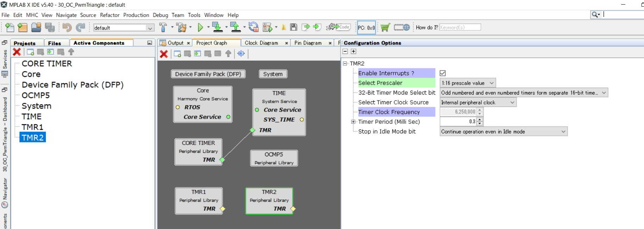Click red X in Active Components toolbar
The image size is (644, 229).
17,52
